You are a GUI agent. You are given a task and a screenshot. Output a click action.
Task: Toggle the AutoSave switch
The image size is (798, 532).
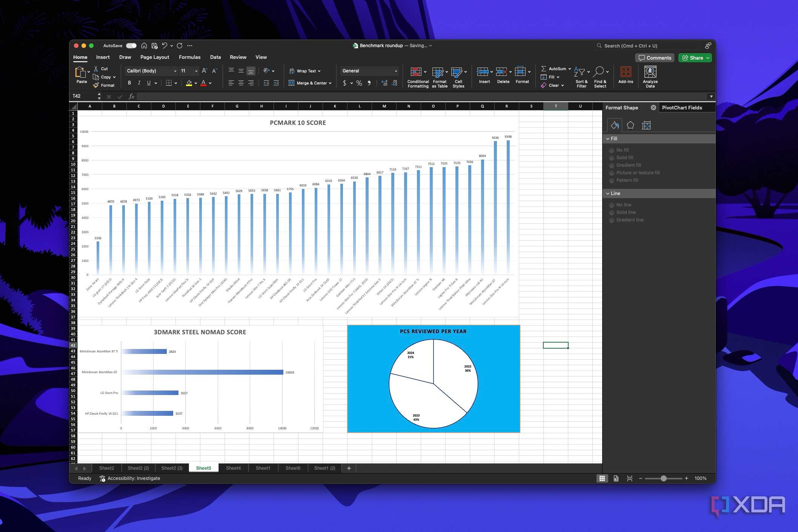pos(131,46)
